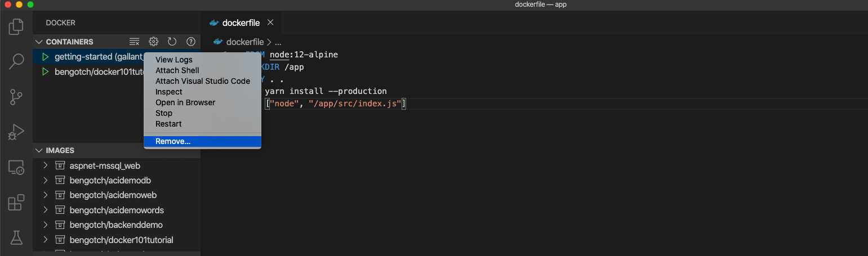Click the yellow macOS minimize window button
This screenshot has height=256, width=868.
19,5
